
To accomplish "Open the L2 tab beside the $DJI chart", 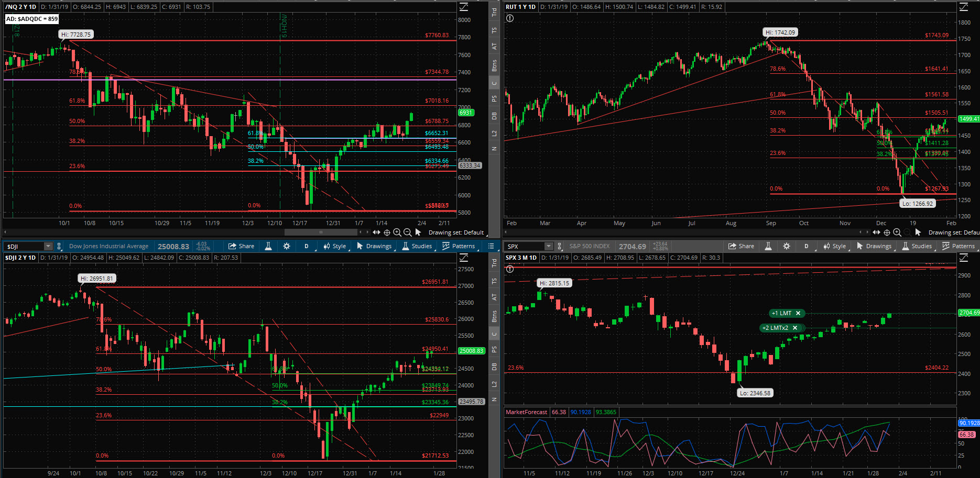I will pyautogui.click(x=494, y=384).
